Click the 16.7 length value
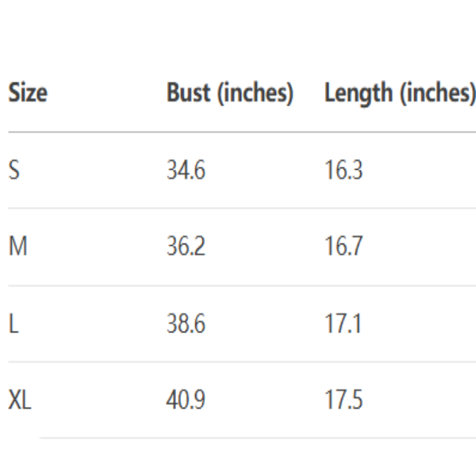The height and width of the screenshot is (476, 476). click(x=344, y=248)
